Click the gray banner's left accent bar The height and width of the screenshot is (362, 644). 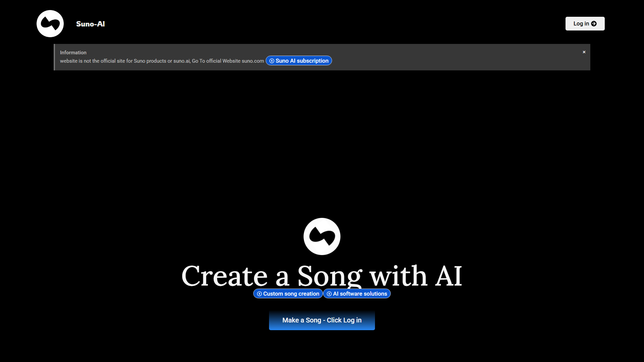pos(54,57)
